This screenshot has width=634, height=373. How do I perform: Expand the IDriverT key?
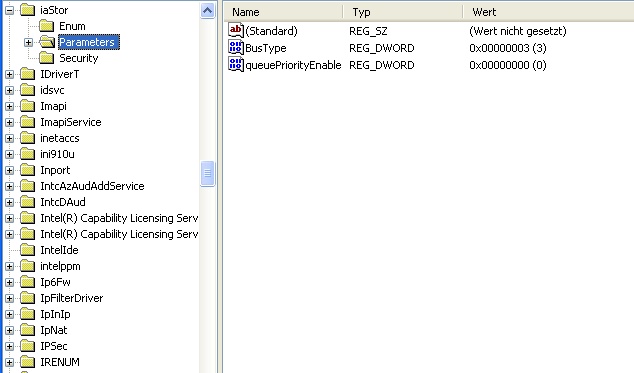point(9,74)
